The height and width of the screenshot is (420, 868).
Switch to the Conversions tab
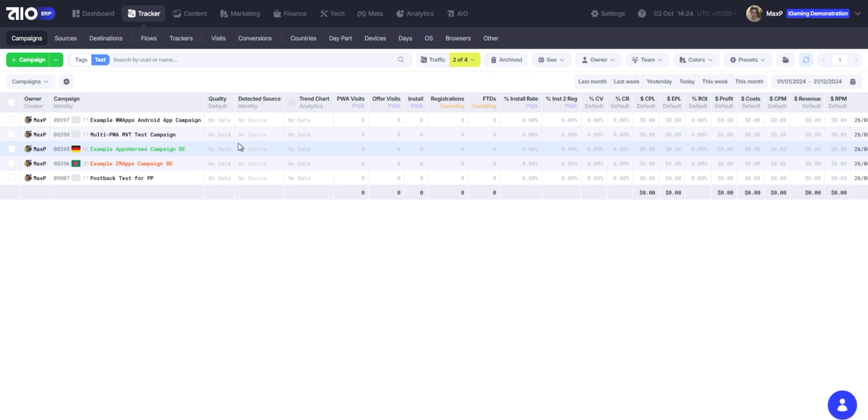tap(254, 39)
